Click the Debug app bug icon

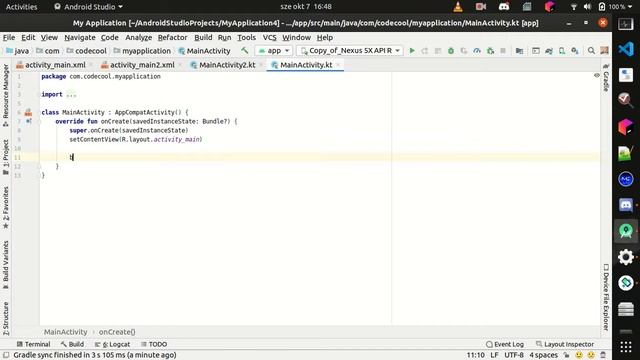pyautogui.click(x=451, y=51)
